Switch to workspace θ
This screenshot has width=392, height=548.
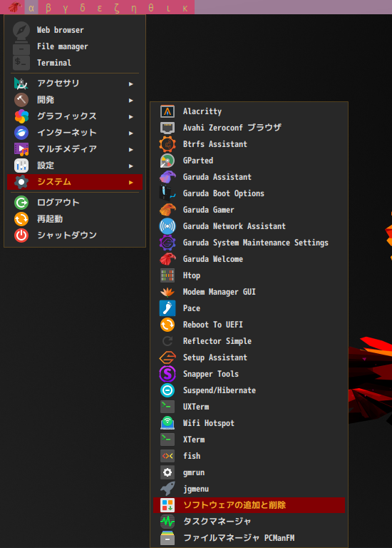pyautogui.click(x=151, y=7)
